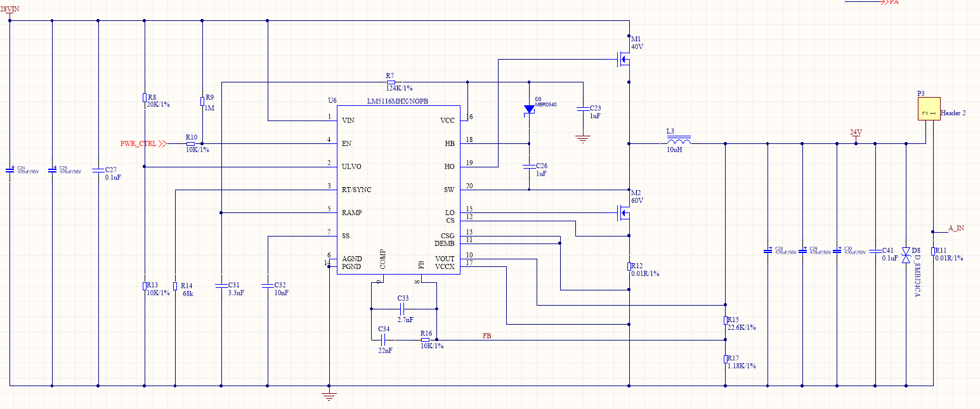Click the HB pin label on U6
The height and width of the screenshot is (409, 980).
tap(450, 144)
